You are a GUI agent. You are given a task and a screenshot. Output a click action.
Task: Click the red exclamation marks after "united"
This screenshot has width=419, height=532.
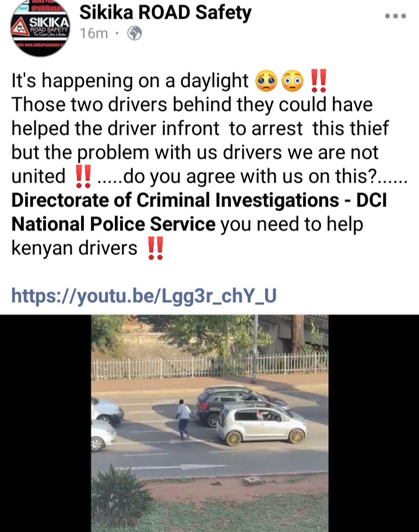click(x=83, y=176)
